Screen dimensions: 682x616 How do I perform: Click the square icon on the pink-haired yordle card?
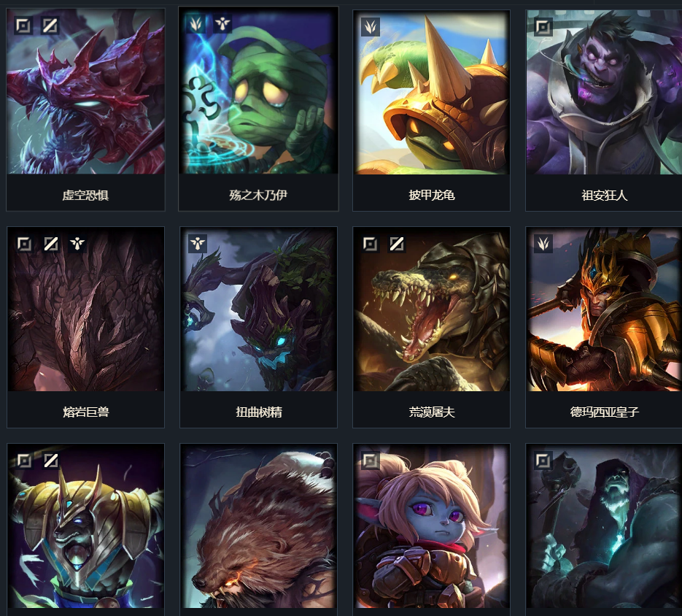coord(371,461)
